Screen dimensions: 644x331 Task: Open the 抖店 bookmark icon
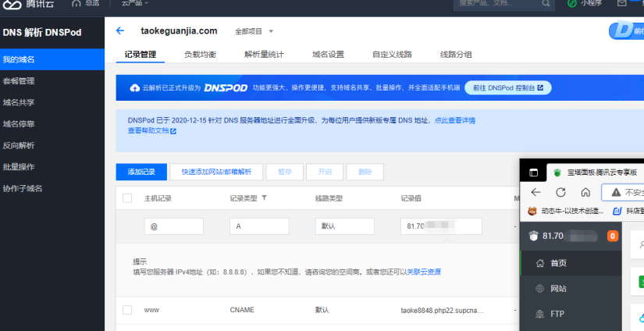[617, 211]
